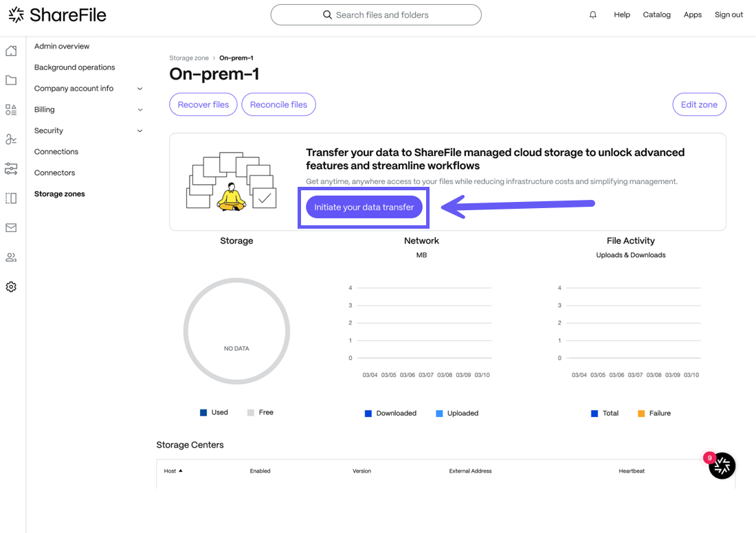Open the Workflows sliders sidebar icon
The width and height of the screenshot is (756, 533).
[11, 169]
